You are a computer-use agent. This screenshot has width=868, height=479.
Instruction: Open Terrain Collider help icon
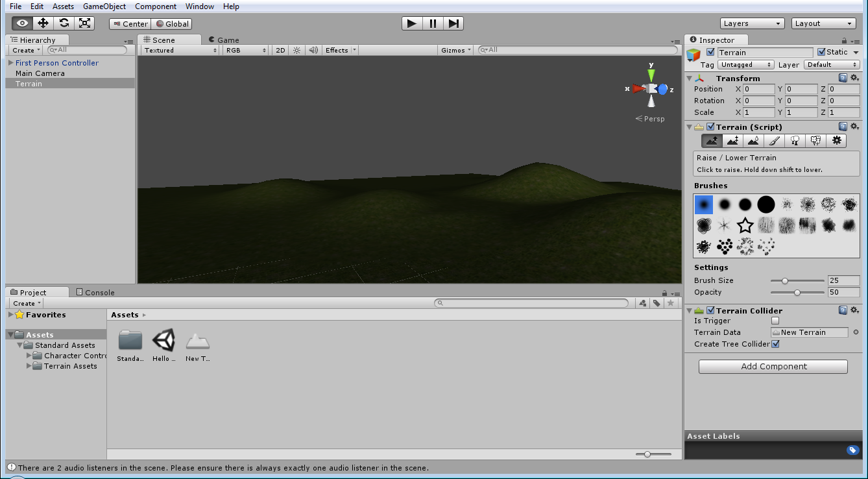(x=843, y=310)
